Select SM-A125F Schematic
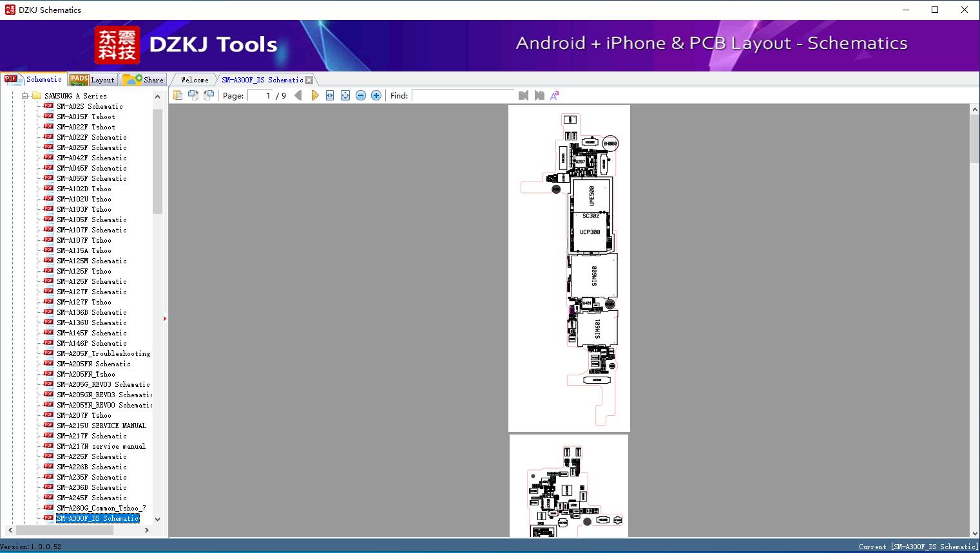Image resolution: width=980 pixels, height=553 pixels. click(91, 281)
